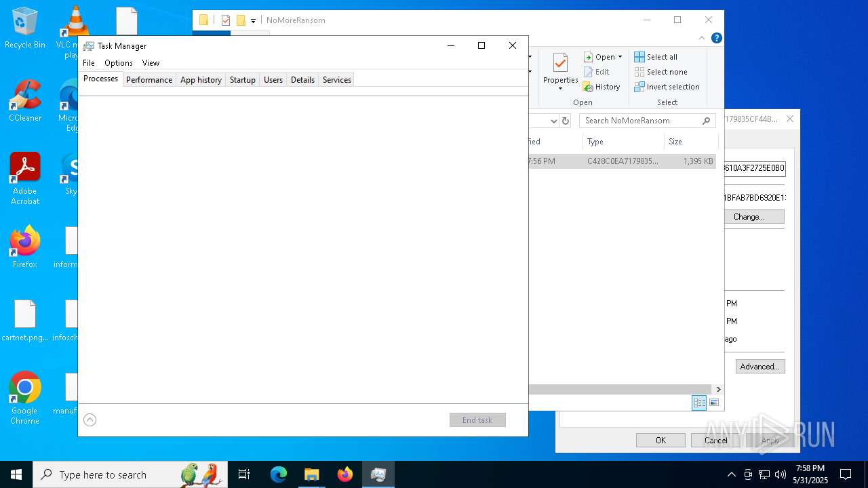The image size is (868, 488).
Task: Collapse the Explorer ribbon with the chevron
Action: coord(702,38)
